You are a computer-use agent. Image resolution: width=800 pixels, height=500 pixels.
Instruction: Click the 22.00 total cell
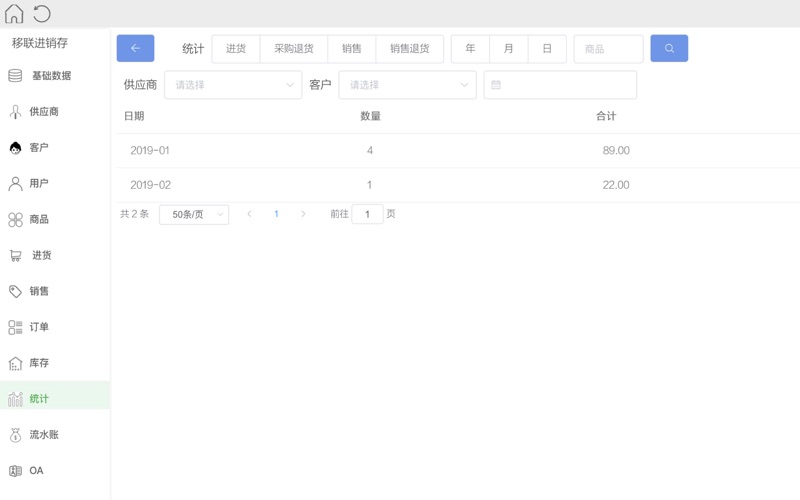[x=616, y=185]
